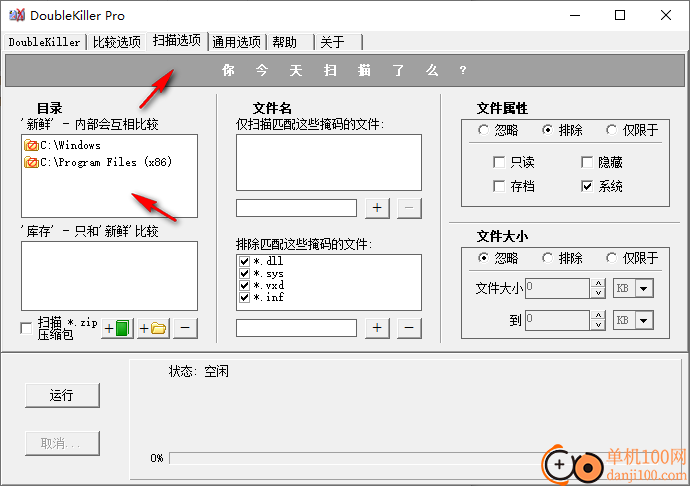Uncheck the *.inf exclude mask
Image resolution: width=690 pixels, height=486 pixels.
click(245, 297)
